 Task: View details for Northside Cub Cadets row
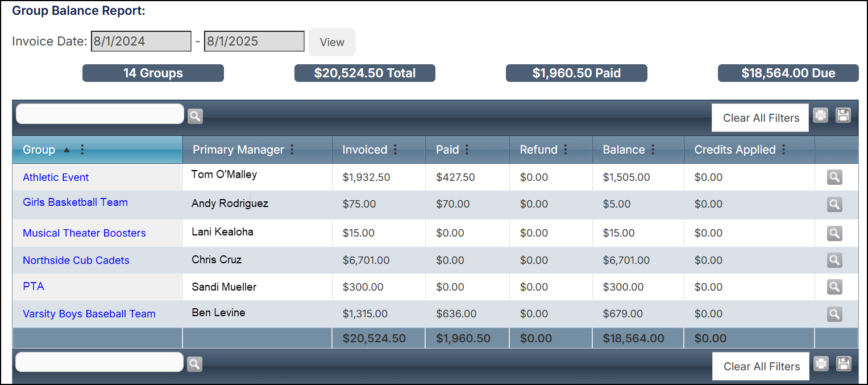(x=834, y=260)
